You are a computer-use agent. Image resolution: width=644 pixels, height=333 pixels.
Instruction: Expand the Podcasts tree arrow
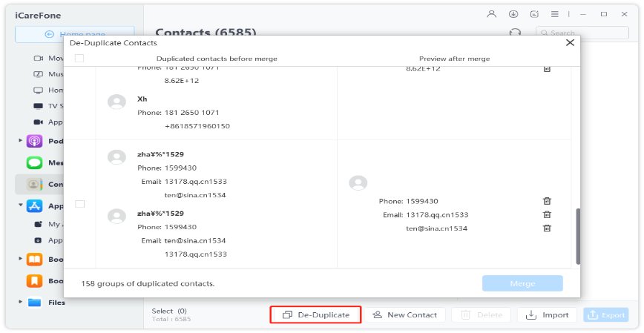20,140
